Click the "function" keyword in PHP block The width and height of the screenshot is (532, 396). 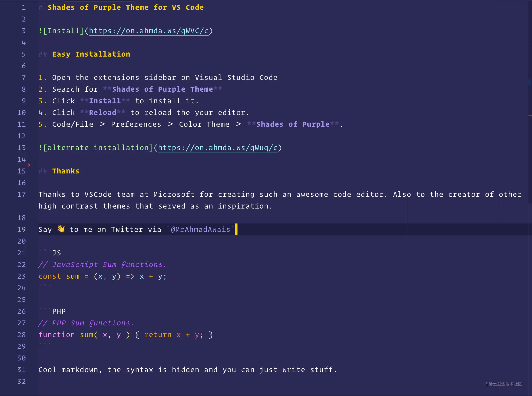click(57, 335)
